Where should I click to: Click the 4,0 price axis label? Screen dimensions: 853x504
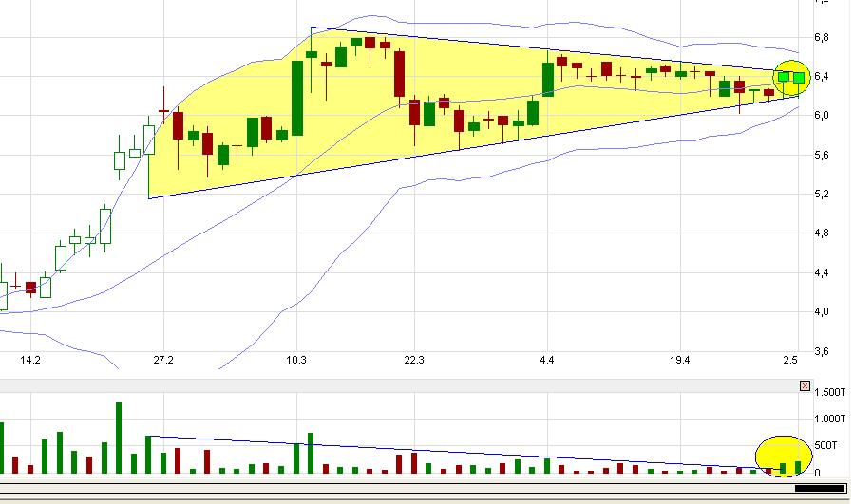click(x=822, y=312)
